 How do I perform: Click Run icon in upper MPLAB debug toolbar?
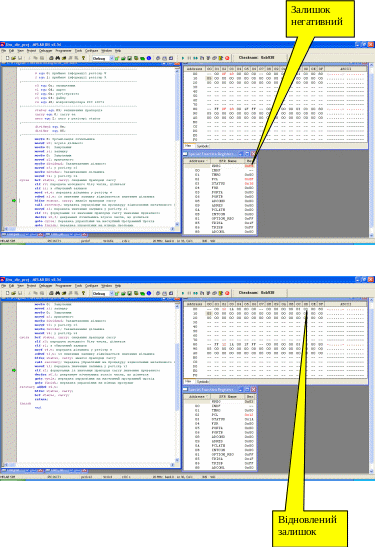click(x=183, y=58)
